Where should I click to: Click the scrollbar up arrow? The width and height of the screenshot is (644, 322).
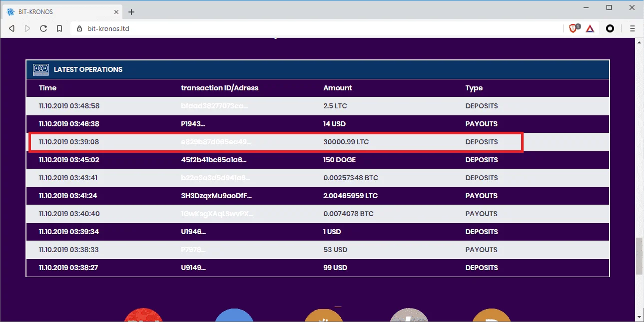[640, 42]
